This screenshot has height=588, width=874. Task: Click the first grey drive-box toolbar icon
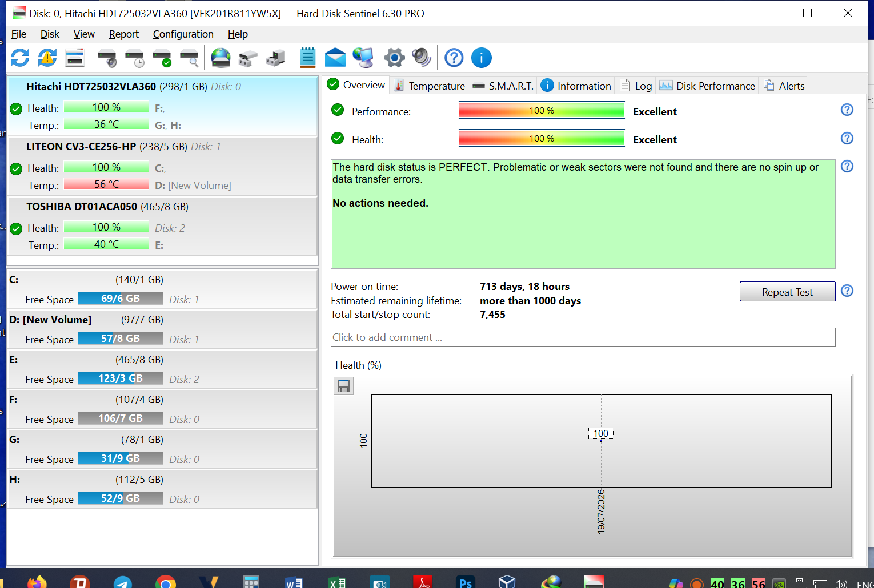click(x=248, y=58)
